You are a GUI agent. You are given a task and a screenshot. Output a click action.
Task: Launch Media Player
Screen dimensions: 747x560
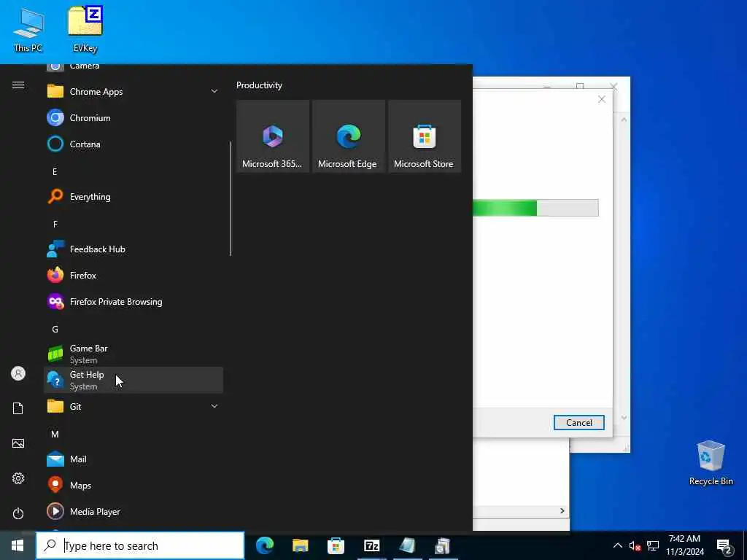pos(133,511)
